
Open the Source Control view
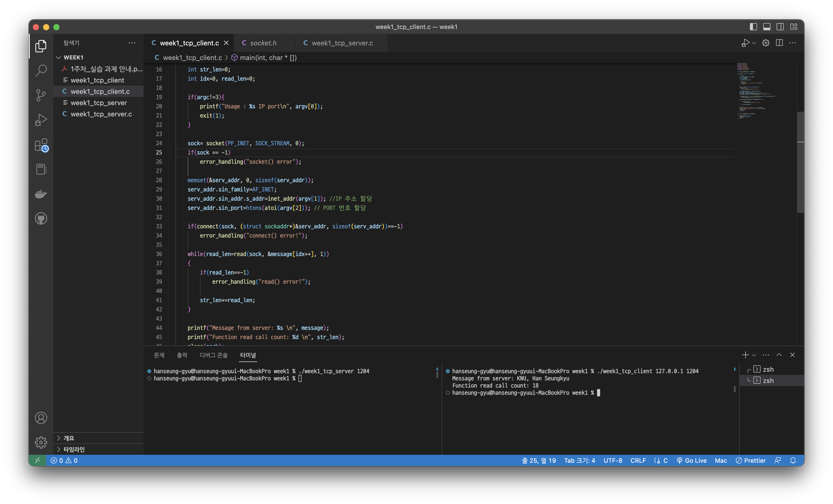click(x=41, y=95)
